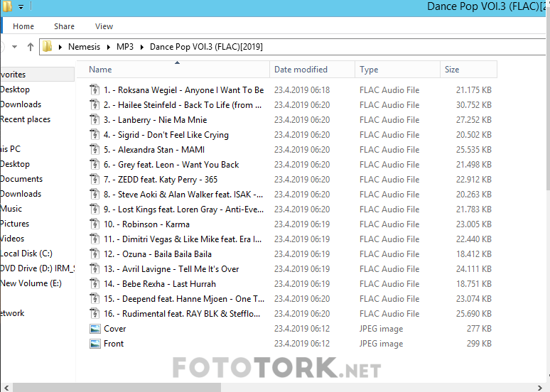Click file icon beside Lanberry - Nie Ma Mnie
Screen dimensions: 550x392
click(x=95, y=119)
